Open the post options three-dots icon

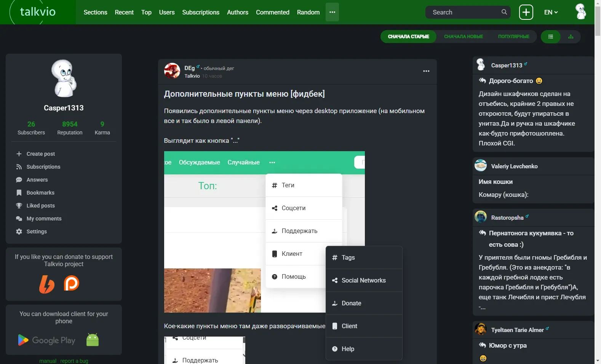pos(426,71)
